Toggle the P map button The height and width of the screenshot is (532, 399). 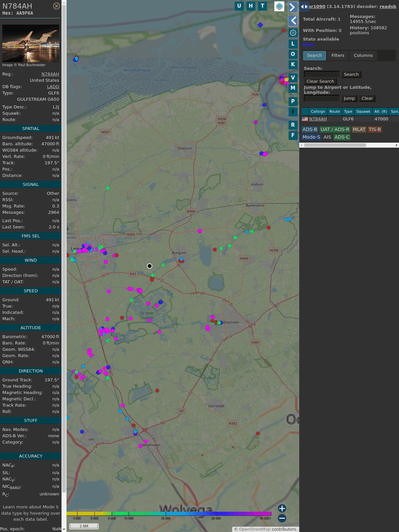[x=293, y=101]
